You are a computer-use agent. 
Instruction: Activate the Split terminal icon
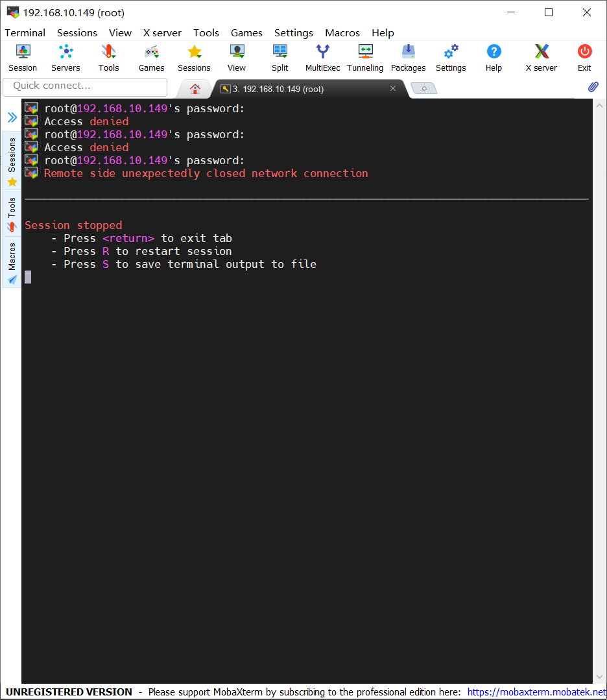280,58
